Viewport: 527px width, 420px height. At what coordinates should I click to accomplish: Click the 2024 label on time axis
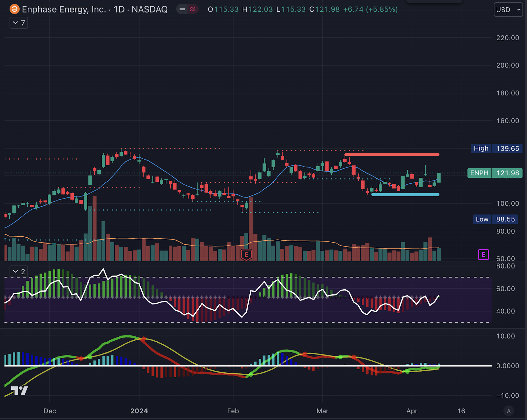(x=139, y=411)
